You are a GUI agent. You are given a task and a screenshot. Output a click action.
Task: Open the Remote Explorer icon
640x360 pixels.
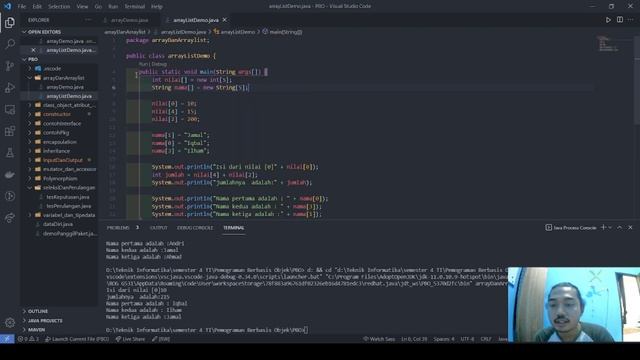[10, 109]
